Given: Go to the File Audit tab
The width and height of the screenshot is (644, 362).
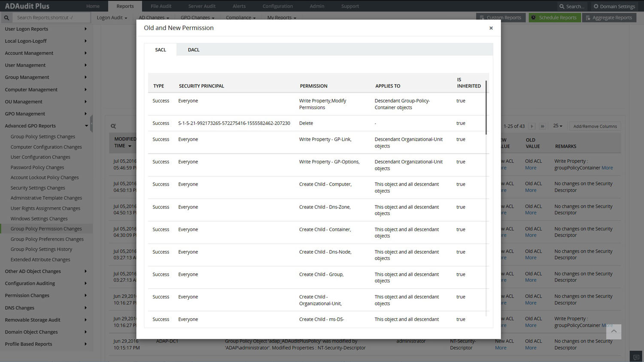Looking at the screenshot, I should coord(161,6).
